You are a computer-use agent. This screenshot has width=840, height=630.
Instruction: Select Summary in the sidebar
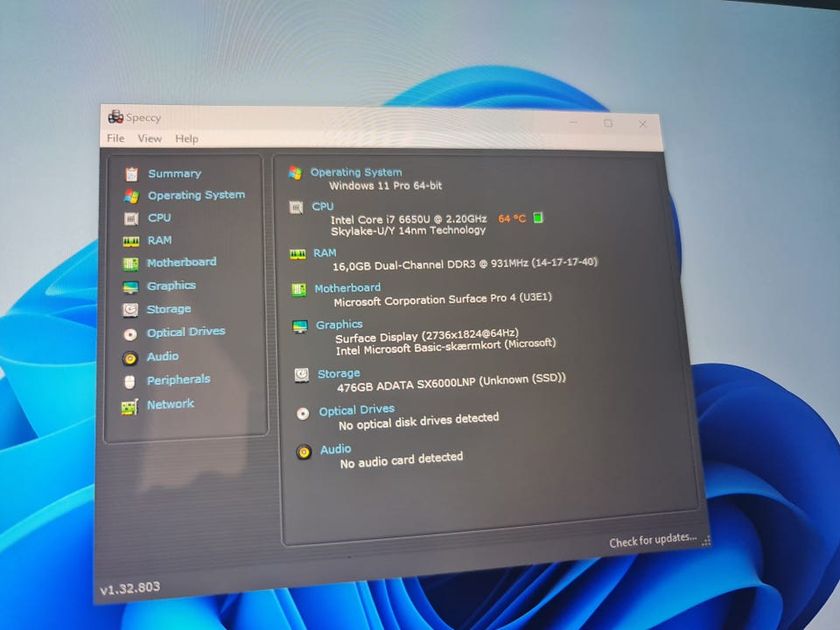pyautogui.click(x=175, y=173)
